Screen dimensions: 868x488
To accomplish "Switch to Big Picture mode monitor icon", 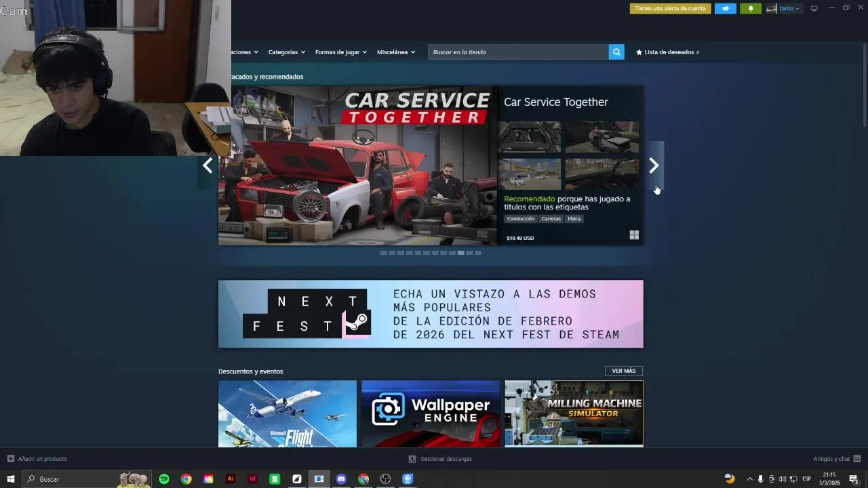I will 814,8.
